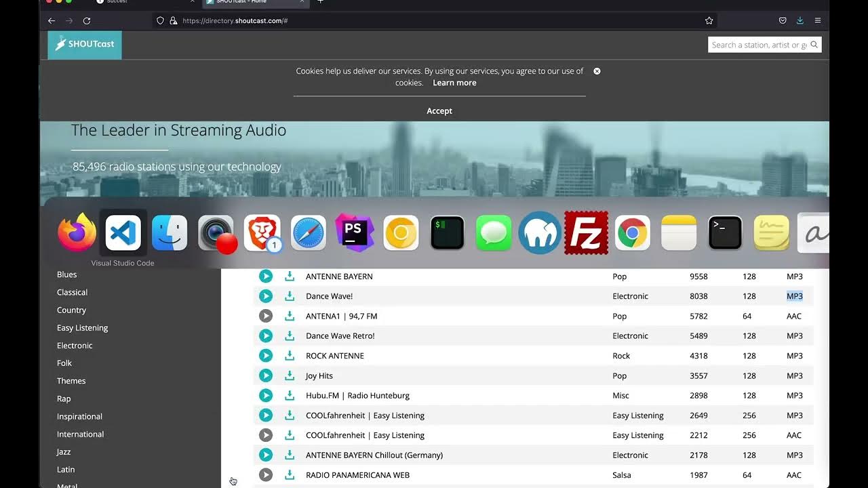Screen dimensions: 868x488
Task: Select the Electronic genre in sidebar
Action: pyautogui.click(x=75, y=346)
